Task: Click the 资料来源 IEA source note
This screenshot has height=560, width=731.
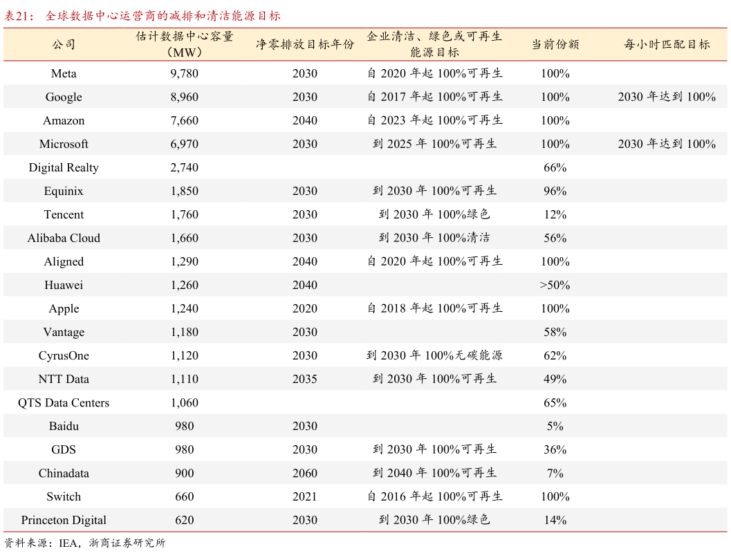Action: tap(85, 543)
